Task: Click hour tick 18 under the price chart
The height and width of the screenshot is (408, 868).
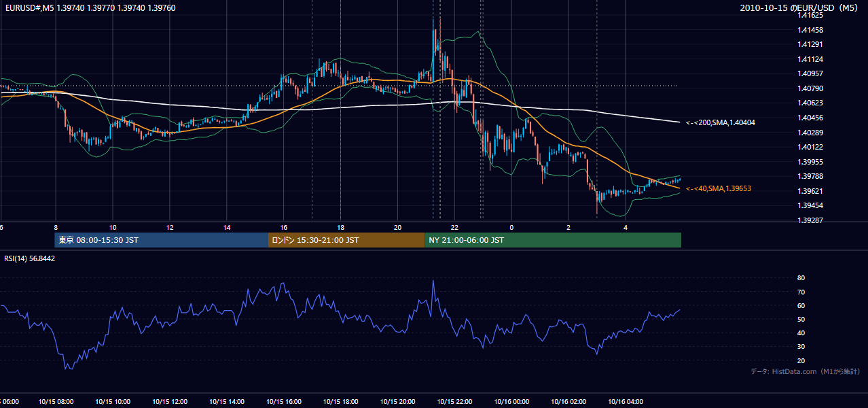Action: pyautogui.click(x=341, y=227)
